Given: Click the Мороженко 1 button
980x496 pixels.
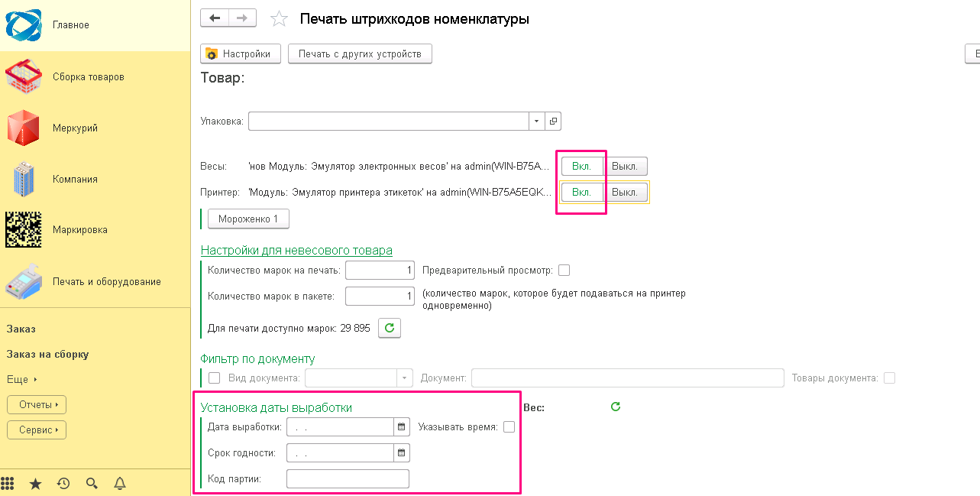Looking at the screenshot, I should pyautogui.click(x=248, y=219).
